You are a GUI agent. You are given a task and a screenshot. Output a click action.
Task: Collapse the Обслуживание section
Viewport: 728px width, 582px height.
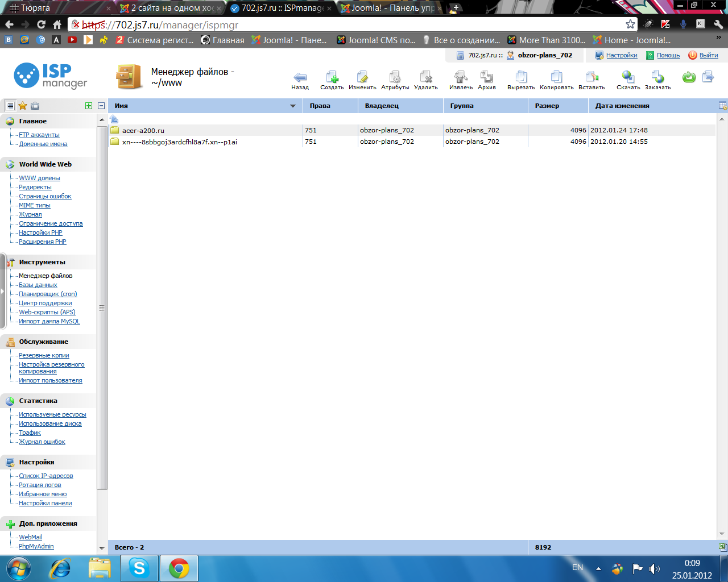tap(44, 342)
